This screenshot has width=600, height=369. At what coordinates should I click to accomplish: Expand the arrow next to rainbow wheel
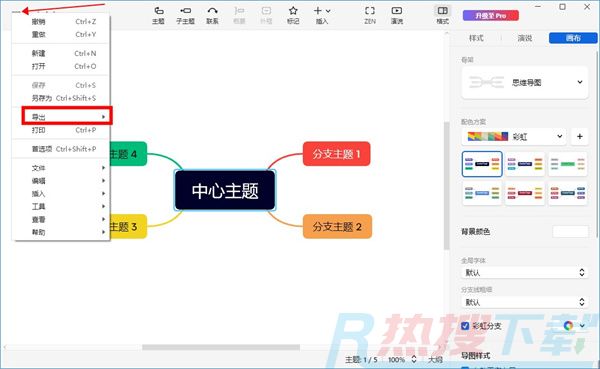coord(582,326)
